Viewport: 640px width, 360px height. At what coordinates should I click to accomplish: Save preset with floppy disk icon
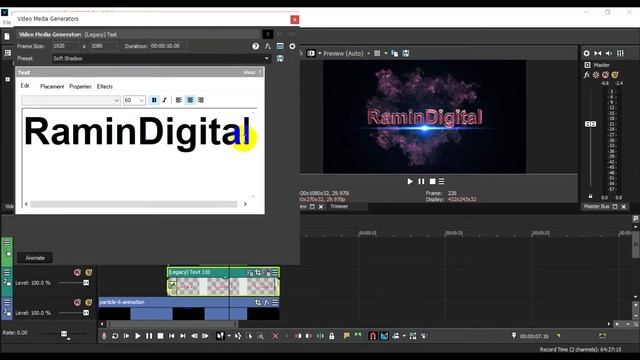280,59
